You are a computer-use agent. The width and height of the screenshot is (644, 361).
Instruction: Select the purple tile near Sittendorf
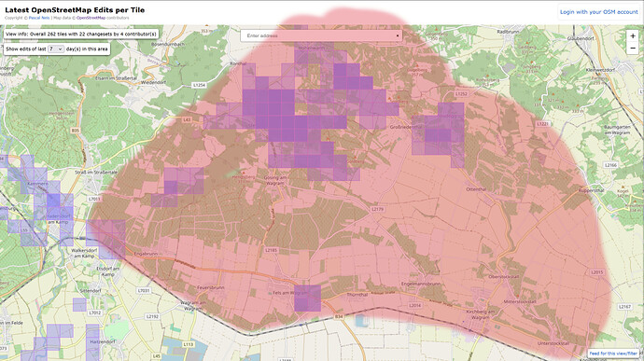coord(79,305)
